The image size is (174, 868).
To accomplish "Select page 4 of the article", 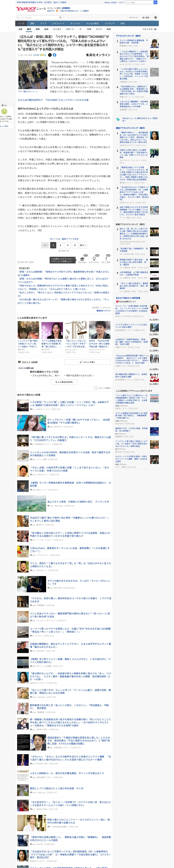I will 75,245.
